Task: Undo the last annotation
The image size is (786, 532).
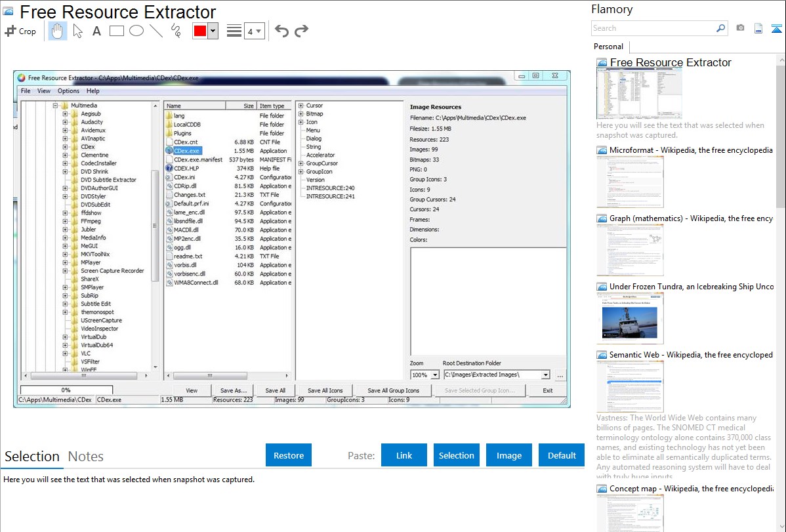Action: pyautogui.click(x=281, y=31)
